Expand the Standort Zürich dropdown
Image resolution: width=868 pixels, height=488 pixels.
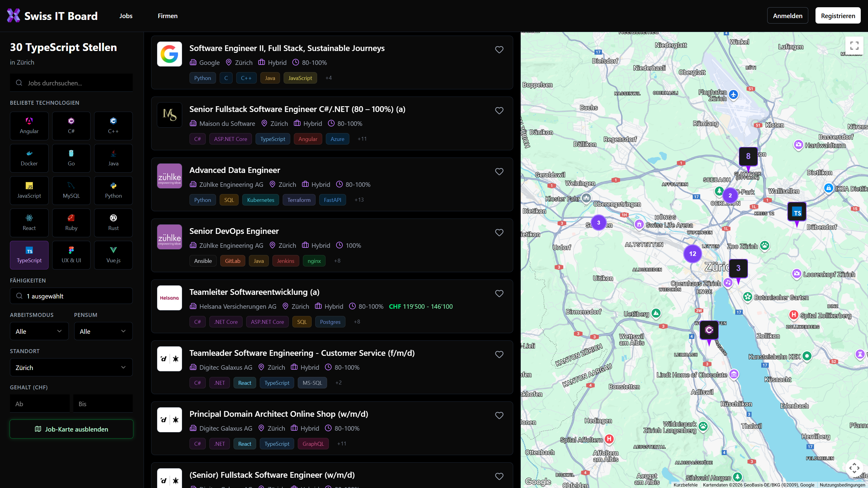coord(71,367)
